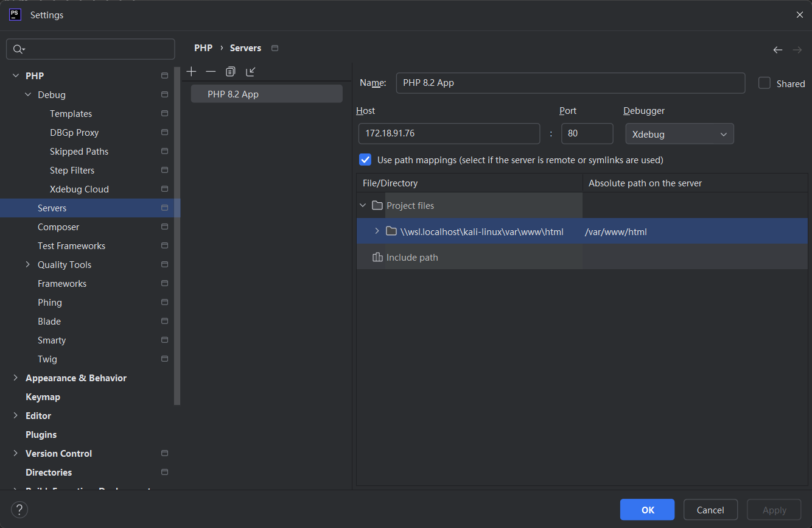Click project icon beside Frameworks row
This screenshot has height=528, width=812.
(164, 283)
